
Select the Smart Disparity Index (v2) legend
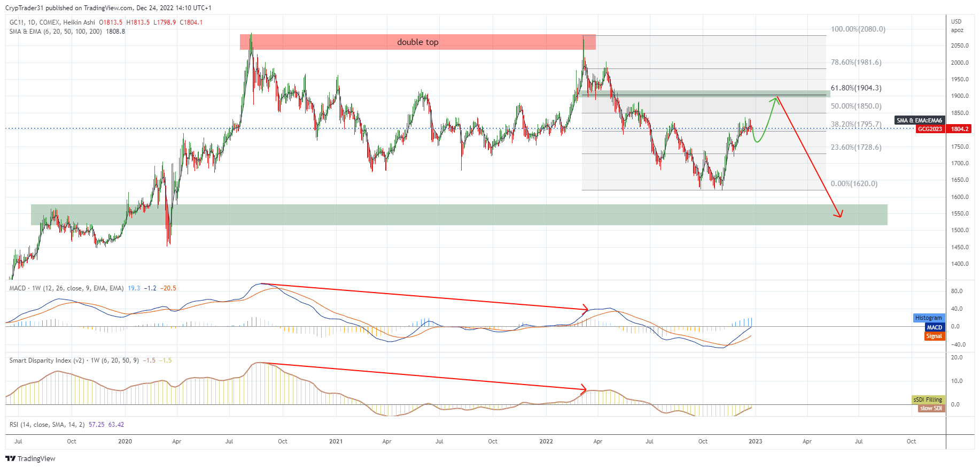[74, 360]
